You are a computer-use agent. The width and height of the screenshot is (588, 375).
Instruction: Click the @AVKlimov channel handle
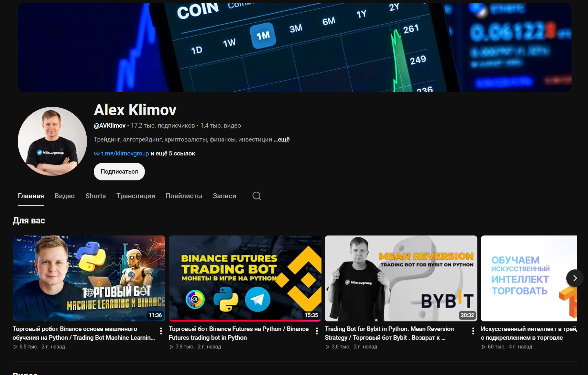[x=110, y=126]
